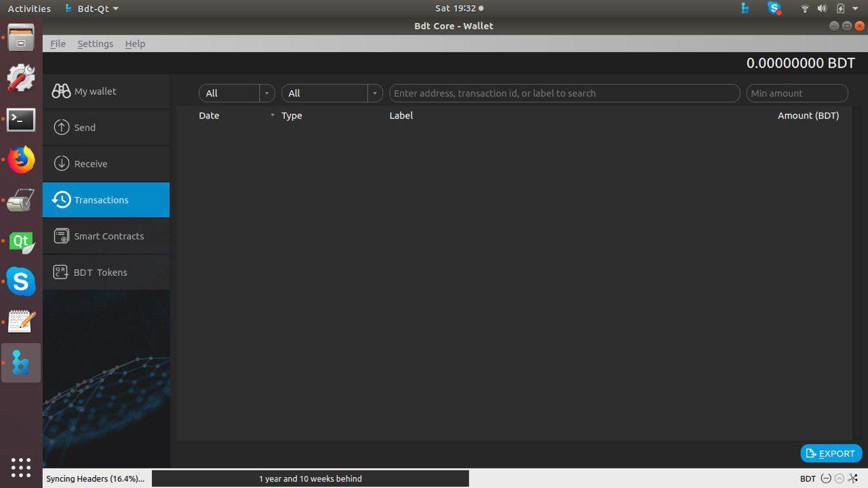Open the text editor notepad icon
868x488 pixels.
click(x=21, y=322)
